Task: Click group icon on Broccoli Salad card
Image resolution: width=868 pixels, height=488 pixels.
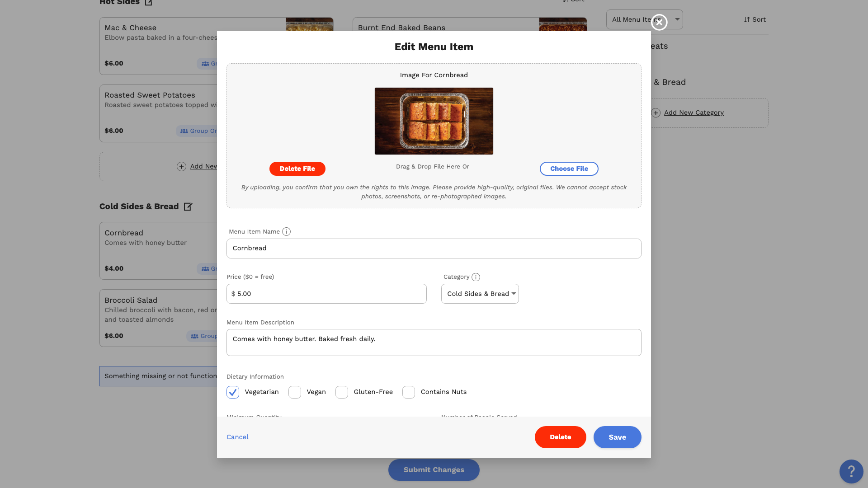Action: coord(194,336)
